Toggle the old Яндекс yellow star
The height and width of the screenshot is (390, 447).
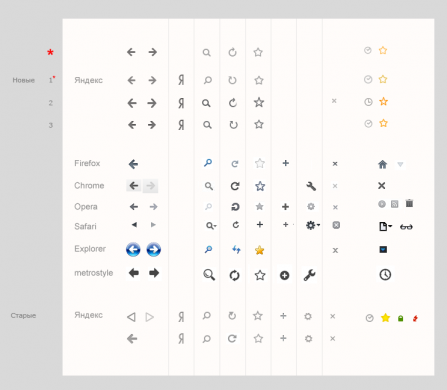385,318
